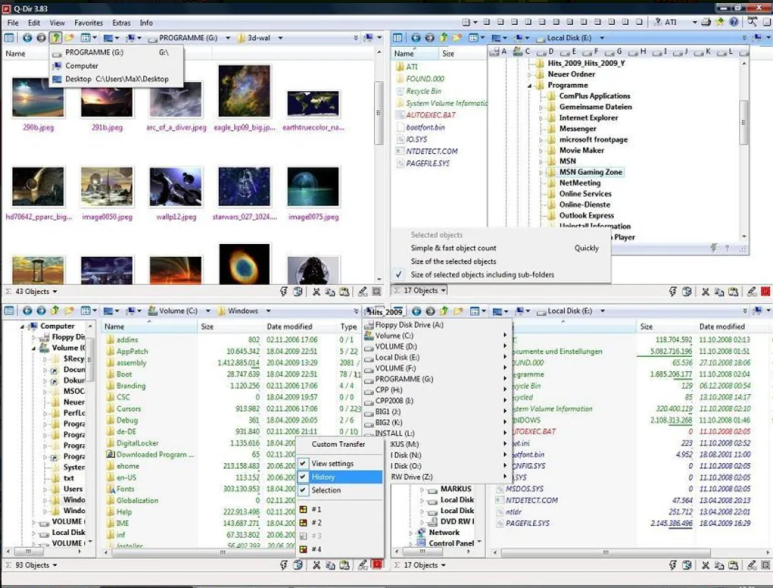Go Back in the top-right Local Disk (E:) pane
This screenshot has height=588, width=773.
(x=416, y=37)
